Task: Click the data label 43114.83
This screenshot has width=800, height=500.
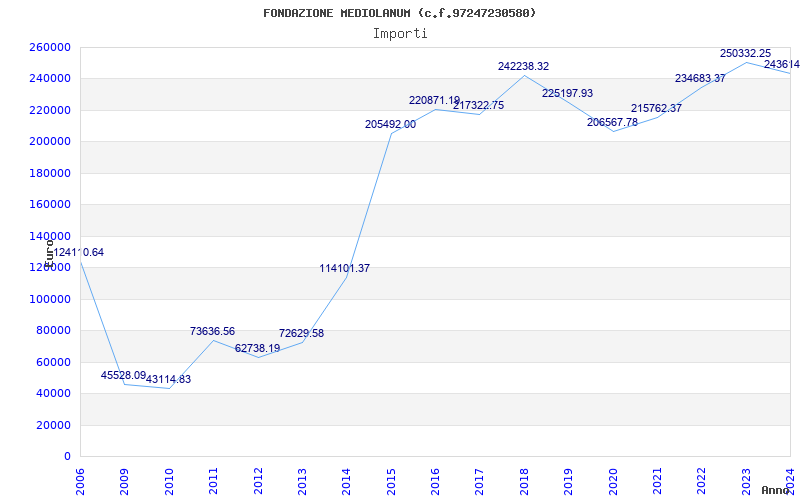Action: pos(168,380)
